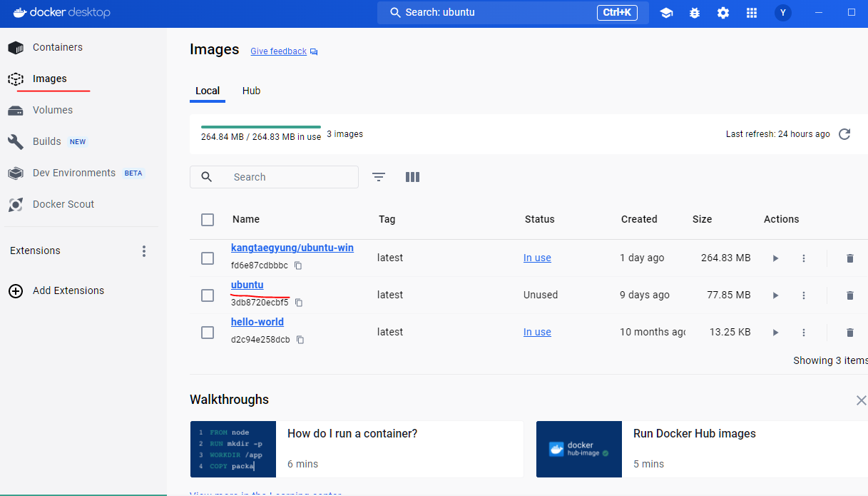The image size is (868, 496).
Task: Click the disk usage progress bar
Action: click(x=261, y=126)
